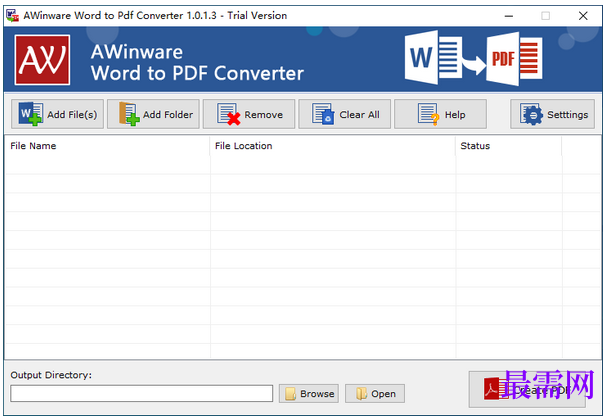
Task: Open the Settings dialog
Action: 552,114
